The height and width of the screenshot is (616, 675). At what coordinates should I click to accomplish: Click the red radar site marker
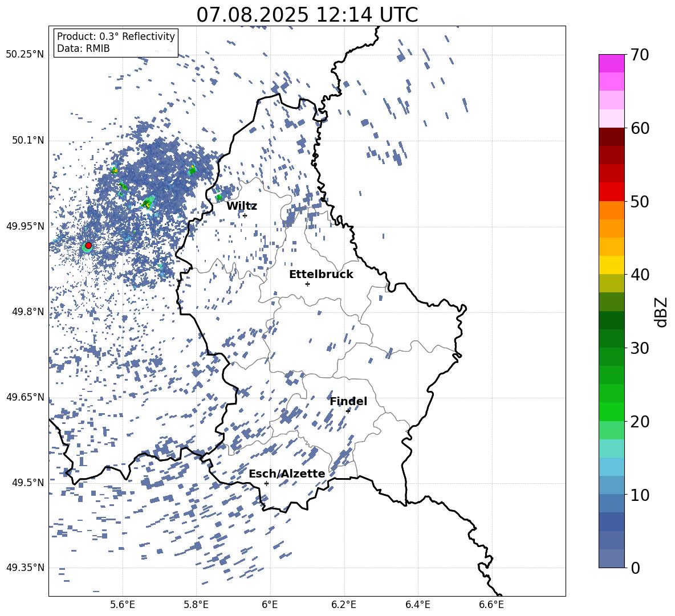pyautogui.click(x=88, y=246)
